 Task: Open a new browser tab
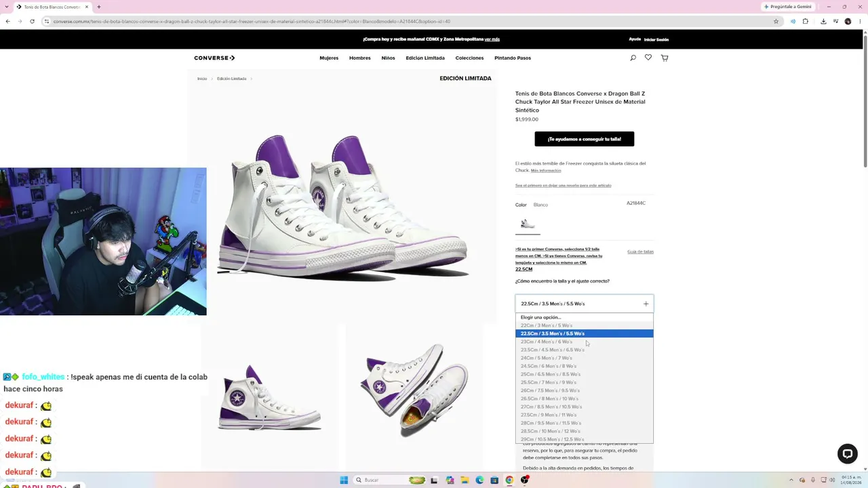coord(99,7)
